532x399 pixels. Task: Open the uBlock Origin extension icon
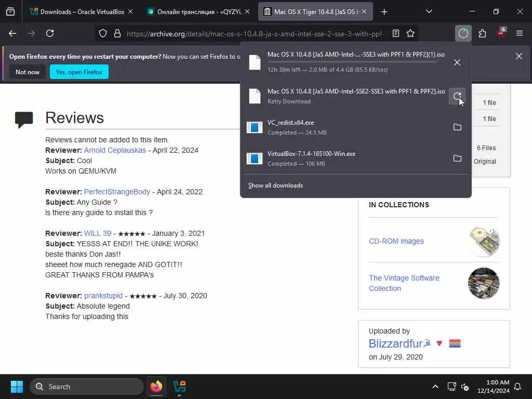click(501, 33)
